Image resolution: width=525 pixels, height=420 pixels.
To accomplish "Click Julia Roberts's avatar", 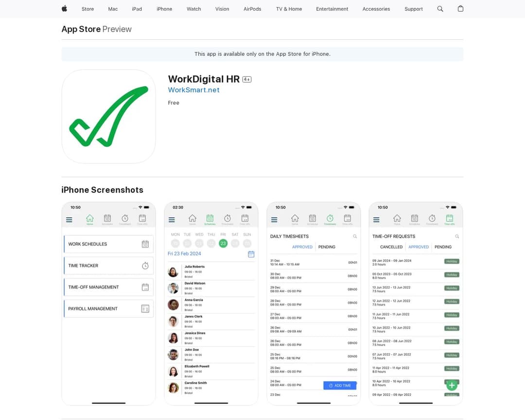I will pos(173,272).
